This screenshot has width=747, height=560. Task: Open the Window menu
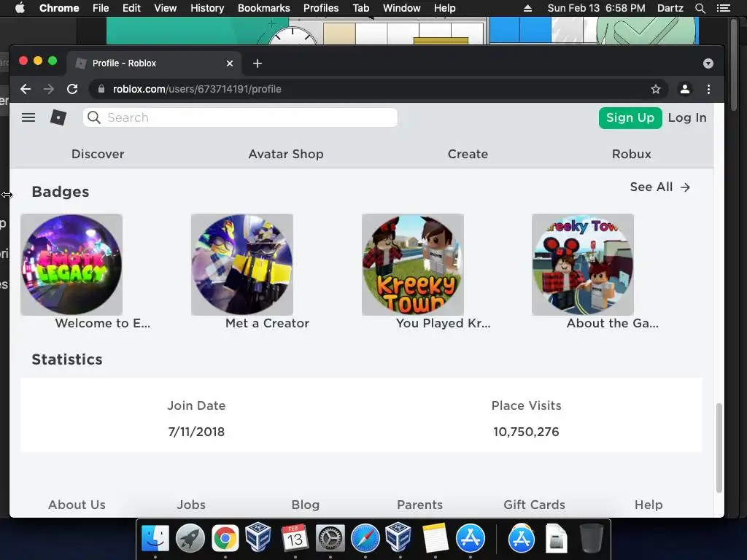tap(402, 8)
